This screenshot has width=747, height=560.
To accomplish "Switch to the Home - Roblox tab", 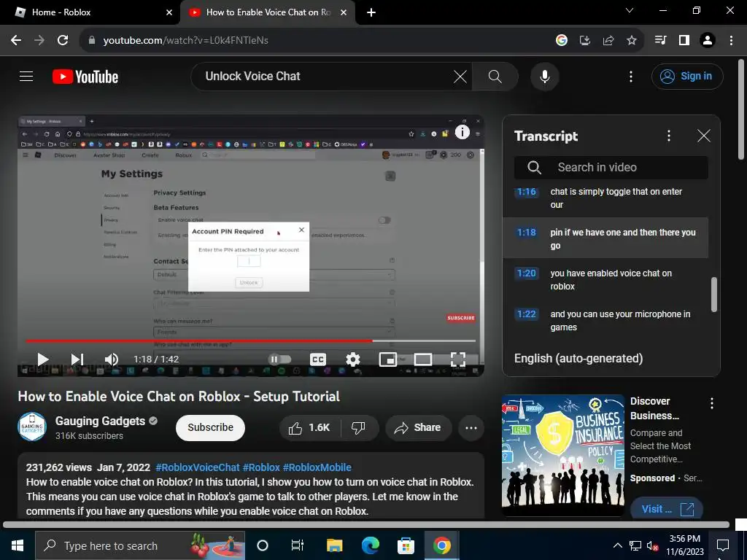I will (90, 12).
